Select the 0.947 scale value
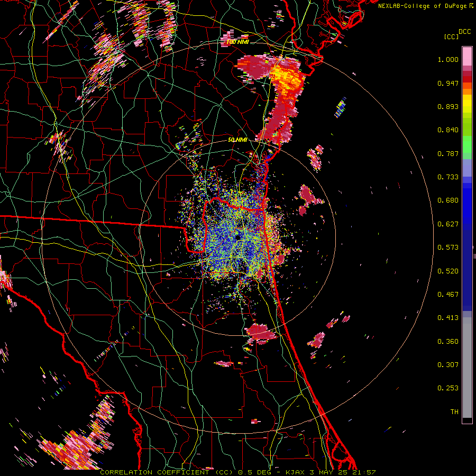Viewport: 476px width, 476px height. pos(448,83)
